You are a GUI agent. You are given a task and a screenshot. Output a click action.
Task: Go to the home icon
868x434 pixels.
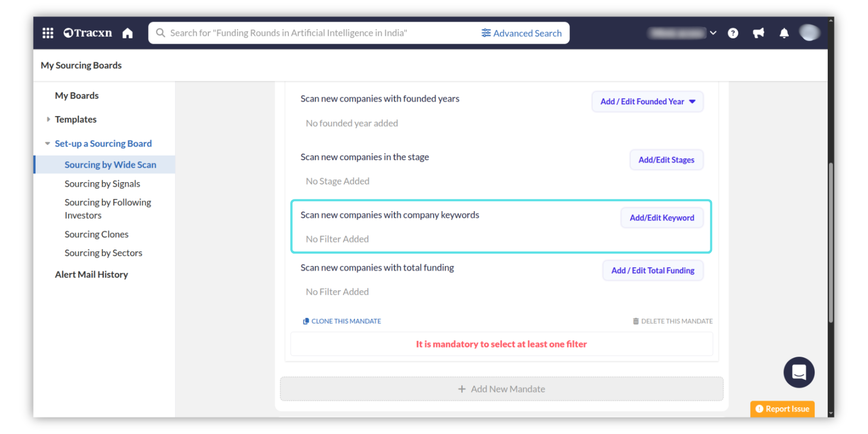127,33
